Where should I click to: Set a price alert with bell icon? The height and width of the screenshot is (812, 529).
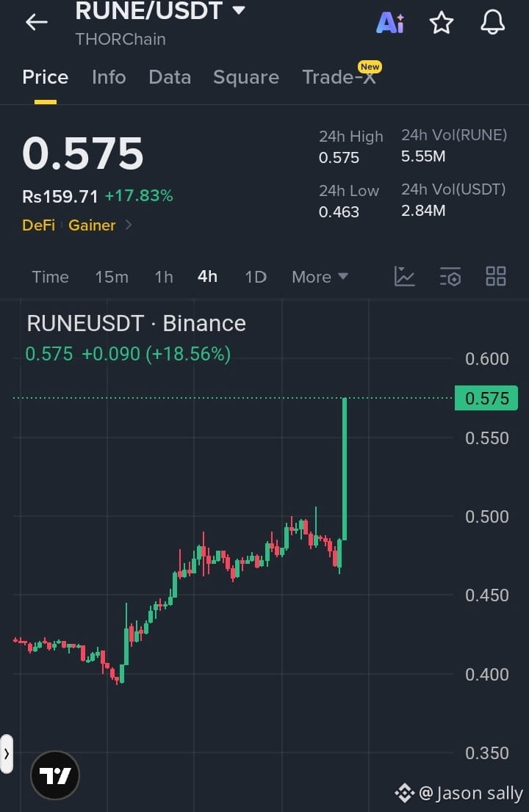click(492, 22)
